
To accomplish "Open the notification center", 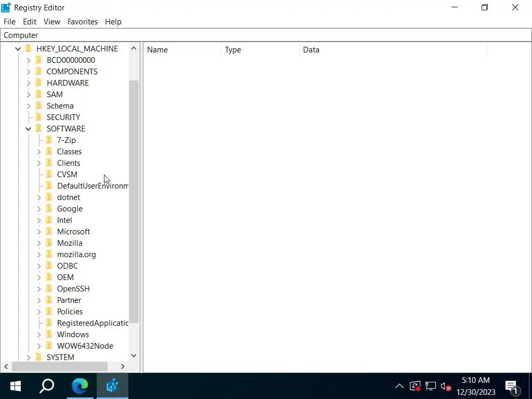I will (512, 386).
